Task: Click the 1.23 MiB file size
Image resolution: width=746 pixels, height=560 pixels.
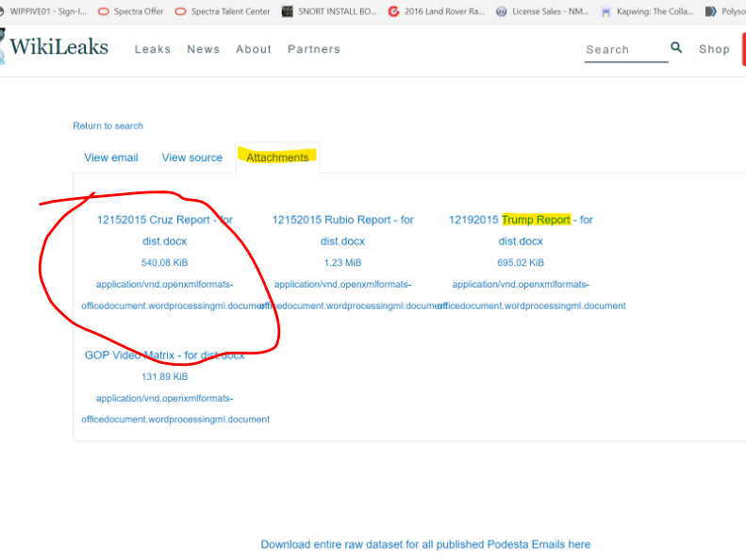Action: (x=342, y=263)
